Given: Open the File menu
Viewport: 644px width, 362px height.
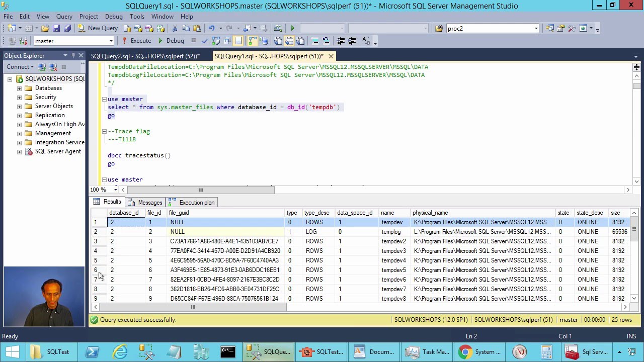Looking at the screenshot, I should [8, 17].
